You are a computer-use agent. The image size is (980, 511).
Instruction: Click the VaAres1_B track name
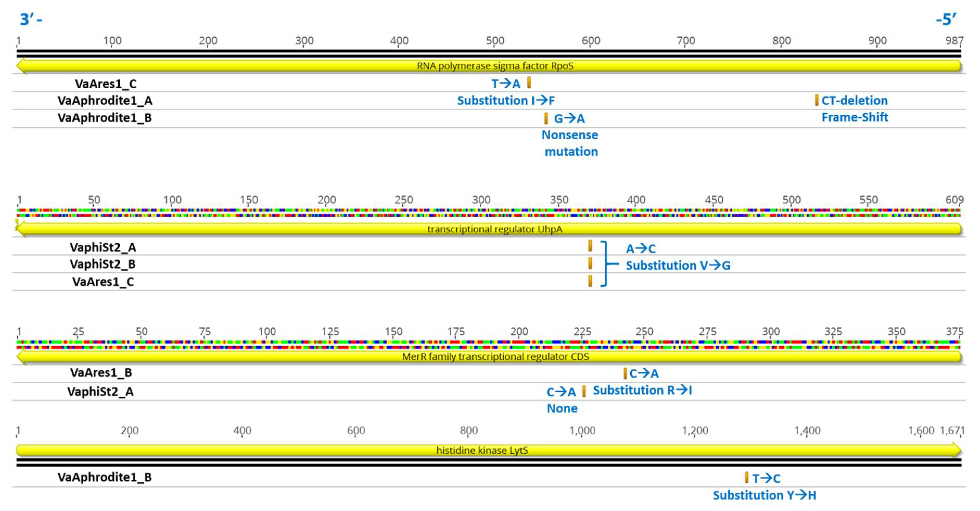(x=101, y=373)
